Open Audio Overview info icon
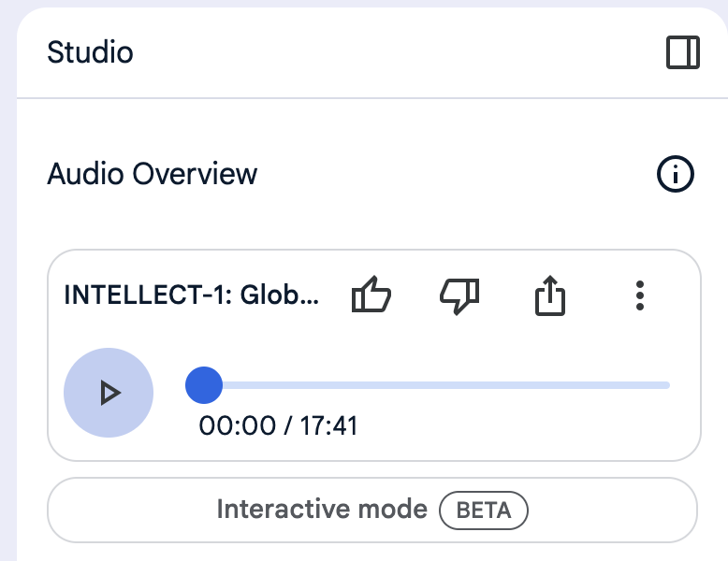This screenshot has height=561, width=728. [676, 174]
